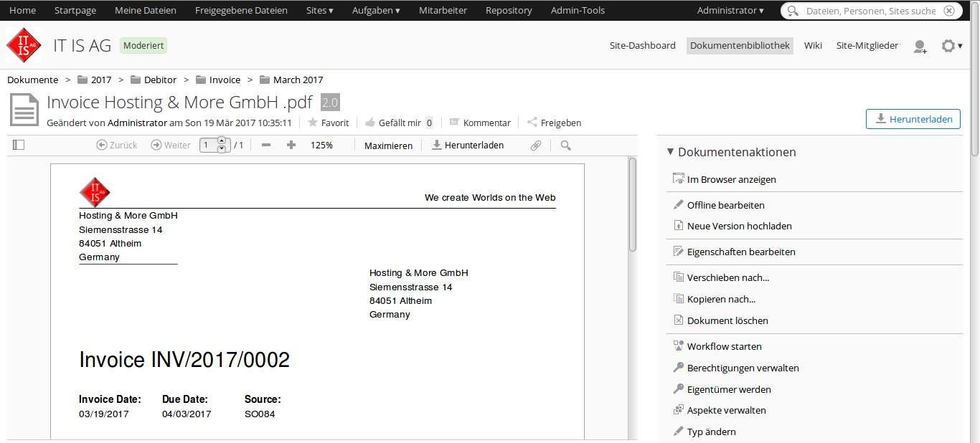Open the Wiki tab
980x443 pixels.
[813, 46]
